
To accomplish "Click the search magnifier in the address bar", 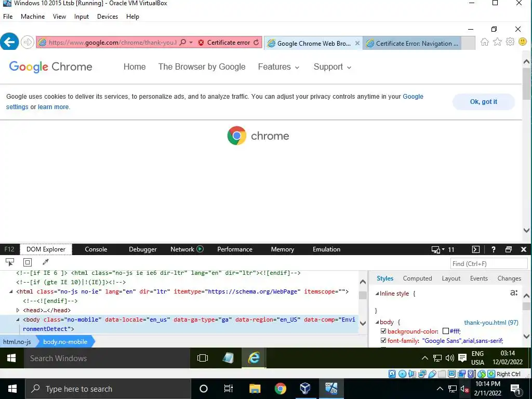I will click(182, 43).
